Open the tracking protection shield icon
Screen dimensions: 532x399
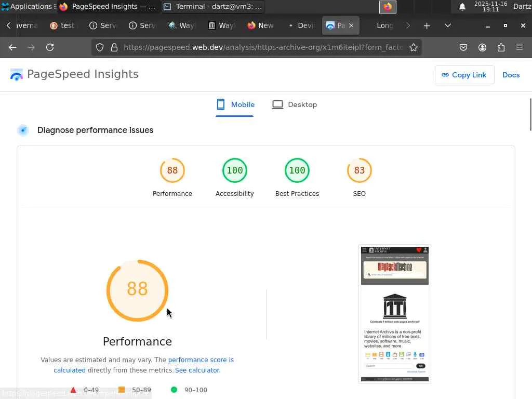point(99,47)
